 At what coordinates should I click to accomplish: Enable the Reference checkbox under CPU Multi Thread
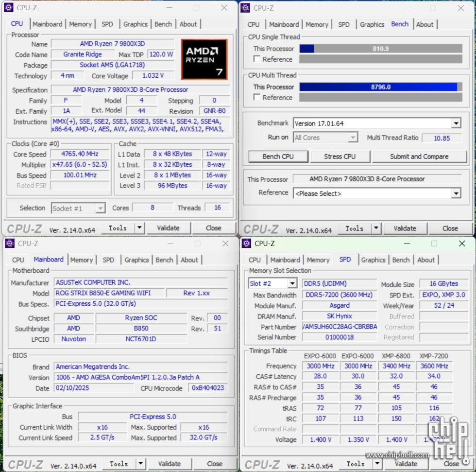click(x=257, y=97)
